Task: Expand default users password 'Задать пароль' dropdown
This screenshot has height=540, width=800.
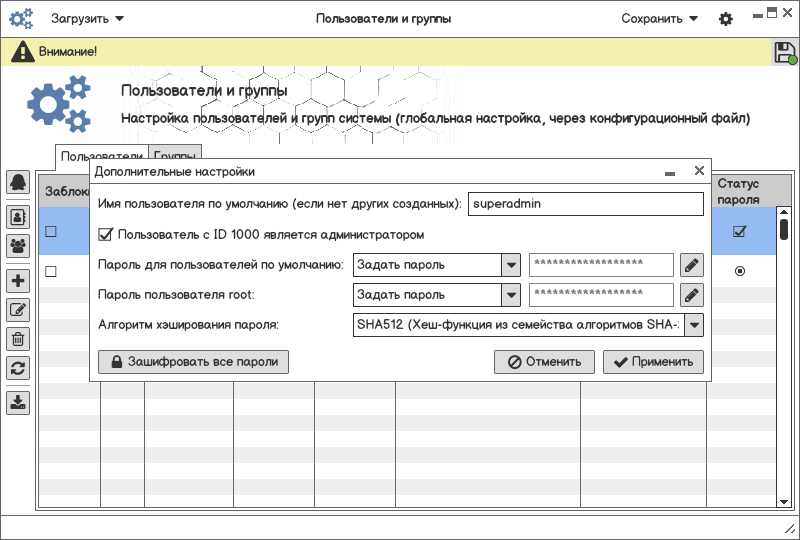Action: tap(511, 265)
